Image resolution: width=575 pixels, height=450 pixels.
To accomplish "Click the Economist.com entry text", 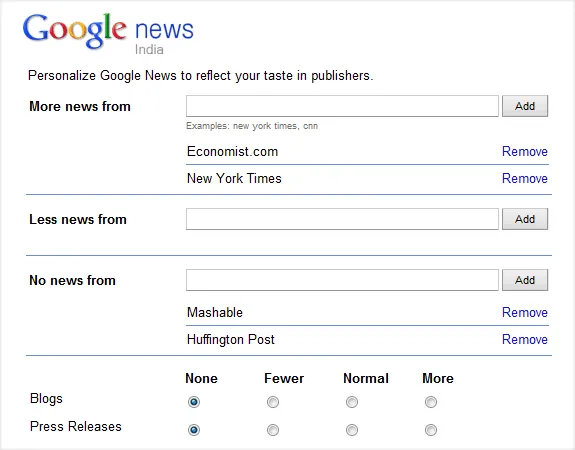I will 232,151.
